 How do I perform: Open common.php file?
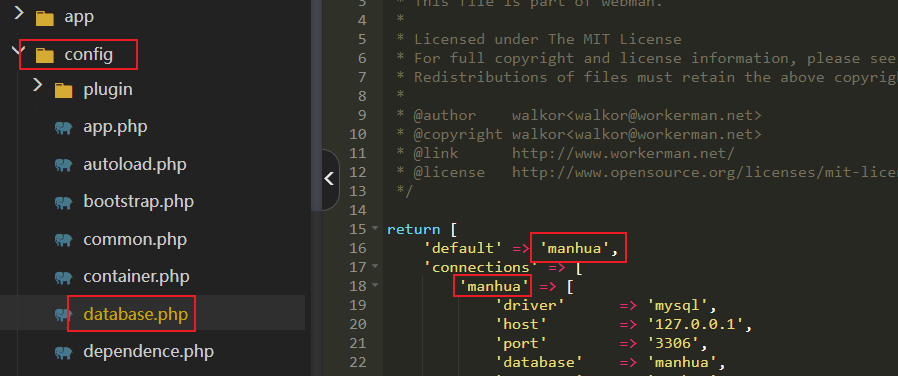point(135,239)
